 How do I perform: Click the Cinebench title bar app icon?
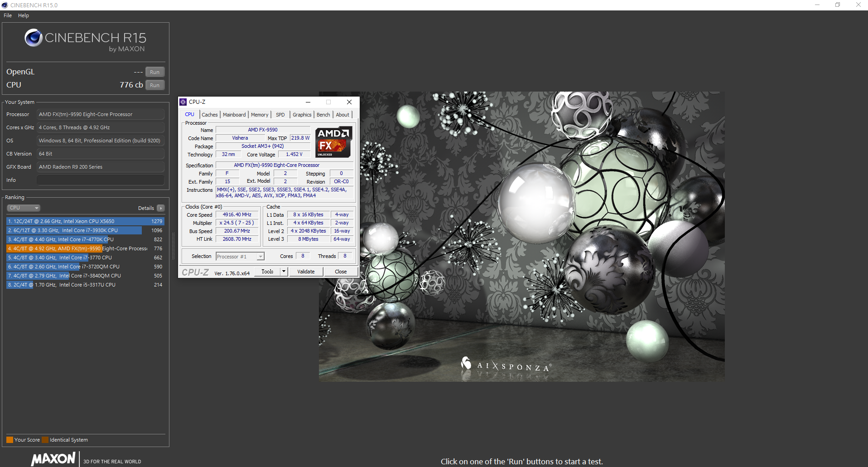coord(5,5)
